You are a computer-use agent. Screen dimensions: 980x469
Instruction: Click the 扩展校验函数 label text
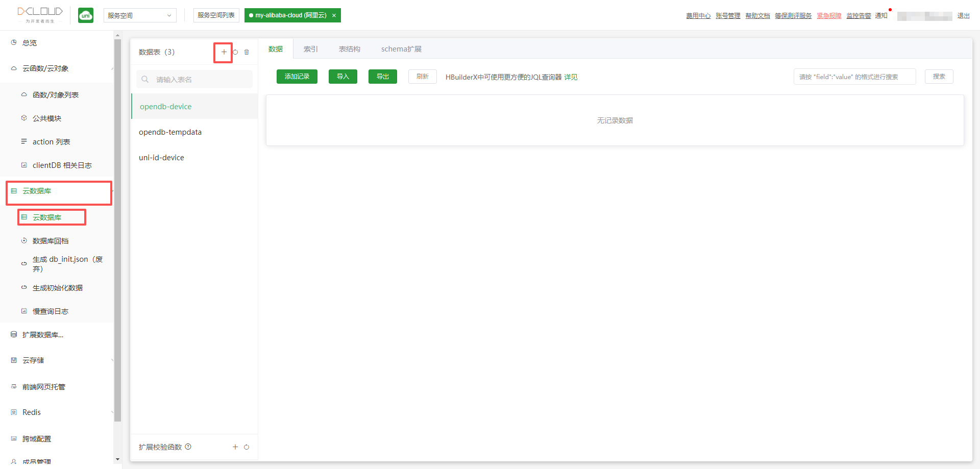(160, 447)
